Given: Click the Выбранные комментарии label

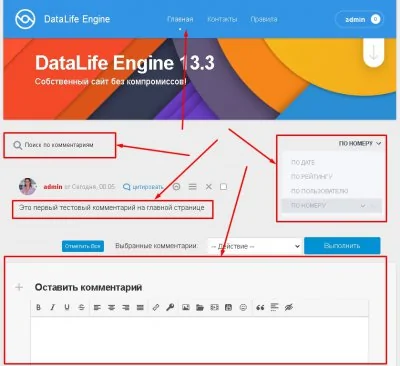Looking at the screenshot, I should pos(156,246).
